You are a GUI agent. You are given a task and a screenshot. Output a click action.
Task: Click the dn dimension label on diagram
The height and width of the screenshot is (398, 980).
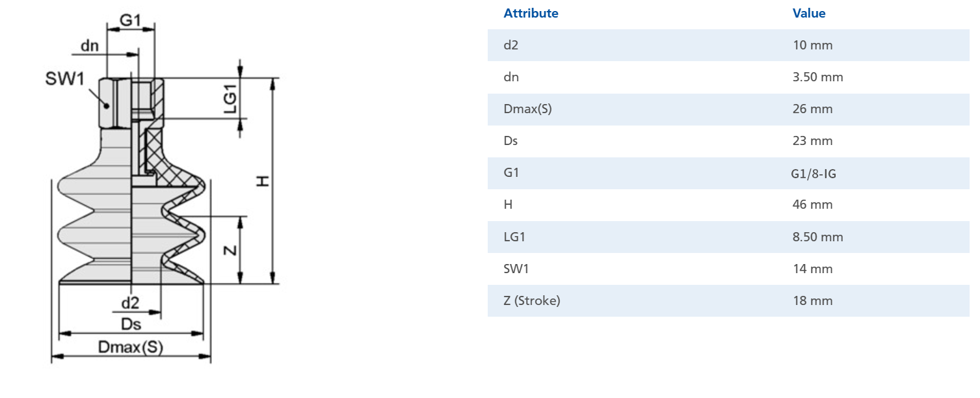[x=89, y=46]
